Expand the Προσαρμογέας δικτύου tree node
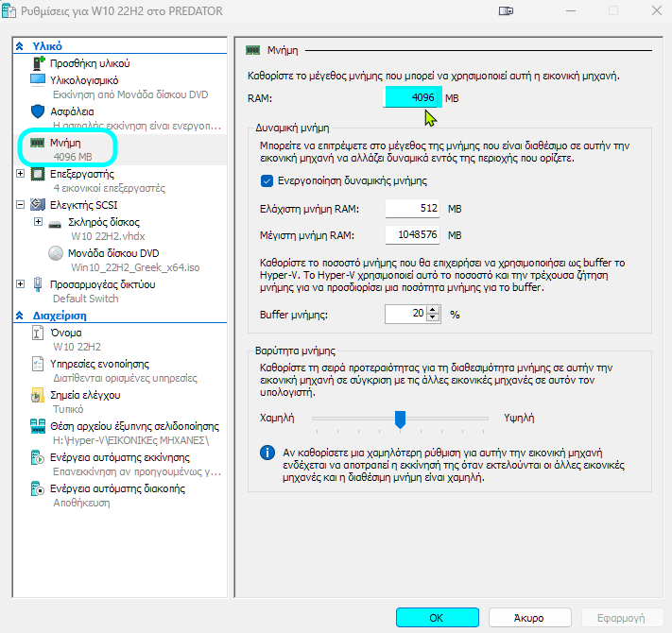The height and width of the screenshot is (633, 672). [20, 284]
